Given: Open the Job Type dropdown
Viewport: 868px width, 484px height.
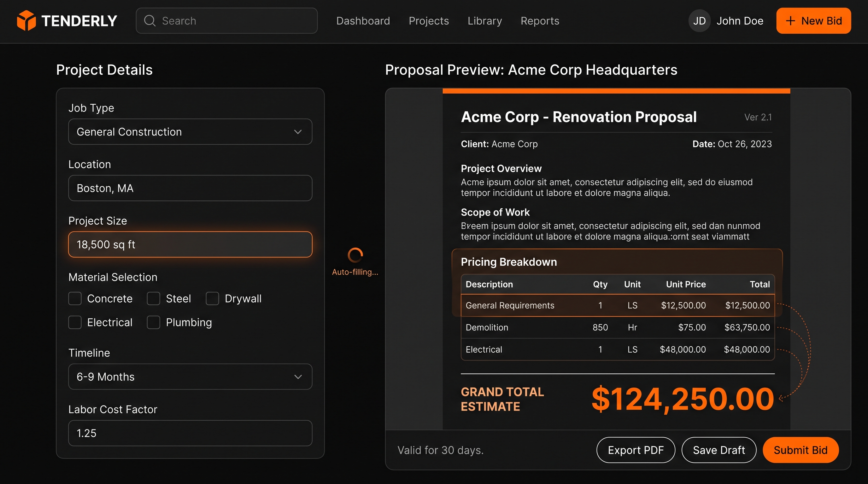Looking at the screenshot, I should coord(190,132).
